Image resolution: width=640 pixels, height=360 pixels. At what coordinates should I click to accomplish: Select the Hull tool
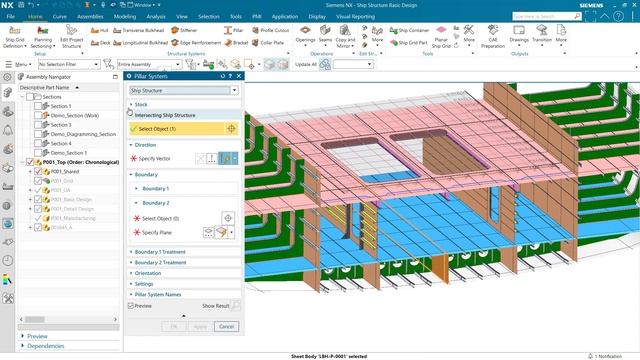tap(100, 30)
